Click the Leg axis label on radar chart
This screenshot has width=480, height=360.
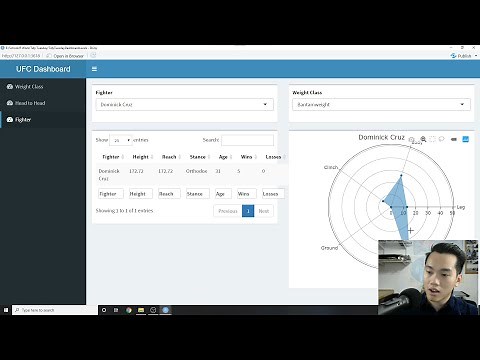(x=461, y=207)
